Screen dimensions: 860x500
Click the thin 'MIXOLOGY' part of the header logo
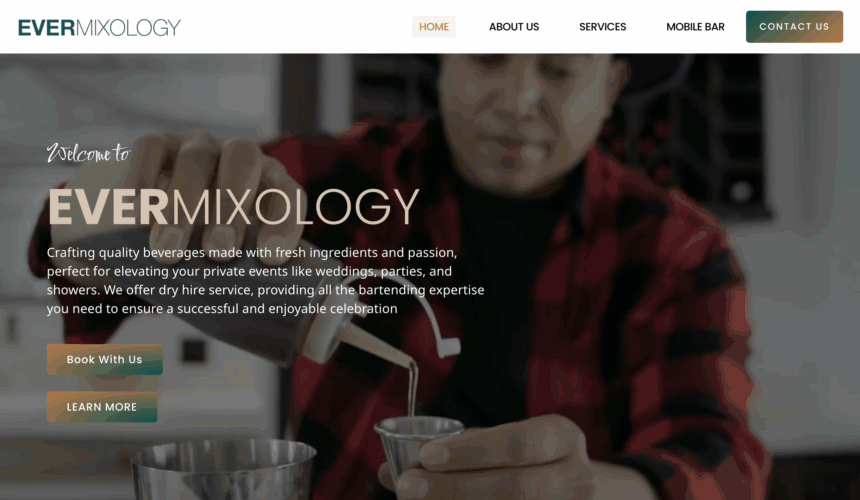coord(128,27)
